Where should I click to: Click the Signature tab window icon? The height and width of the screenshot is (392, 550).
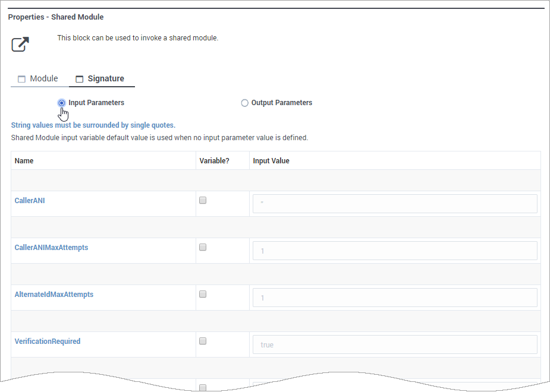(x=80, y=79)
